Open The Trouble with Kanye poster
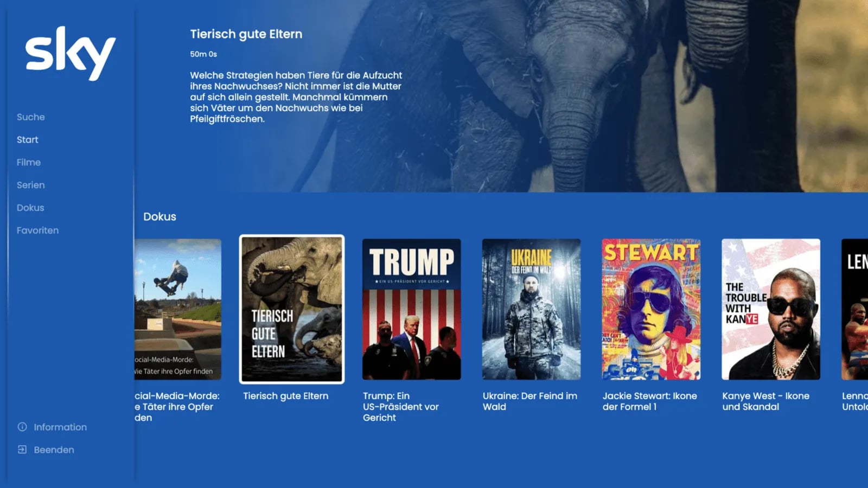This screenshot has width=868, height=488. coord(771,309)
